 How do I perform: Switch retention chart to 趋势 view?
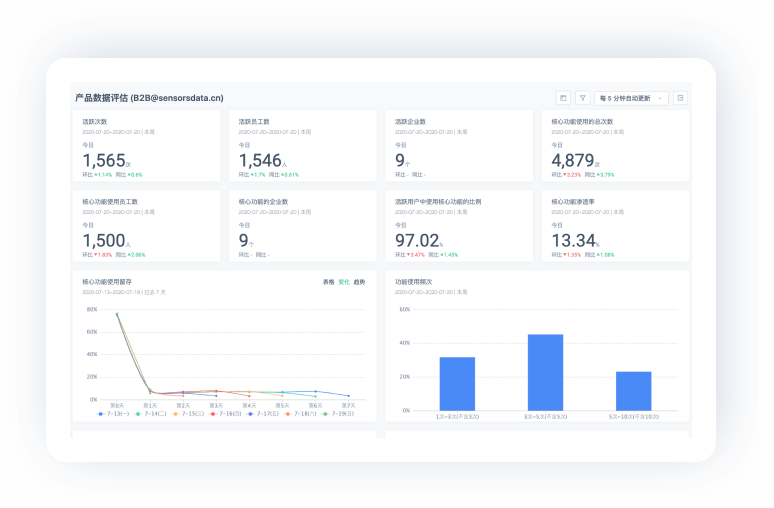click(x=359, y=282)
